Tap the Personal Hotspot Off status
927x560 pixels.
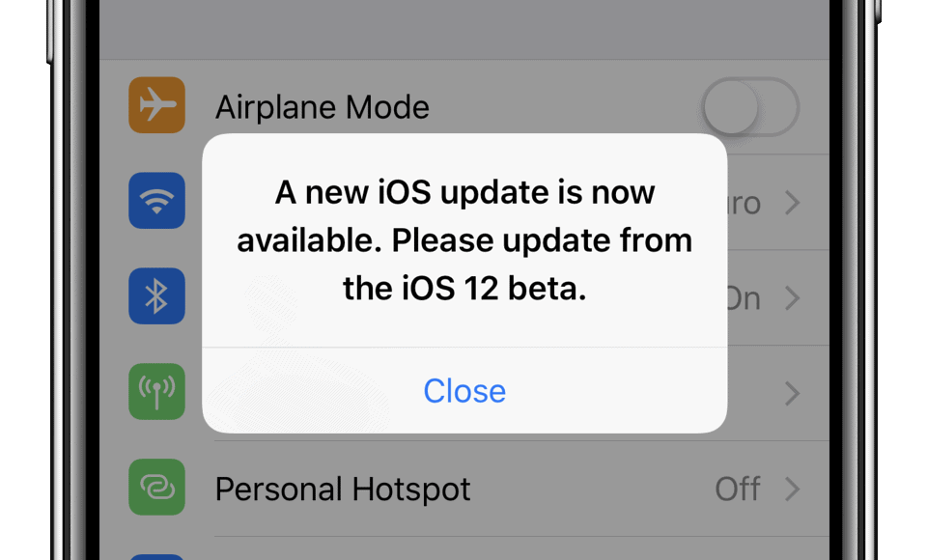(737, 490)
